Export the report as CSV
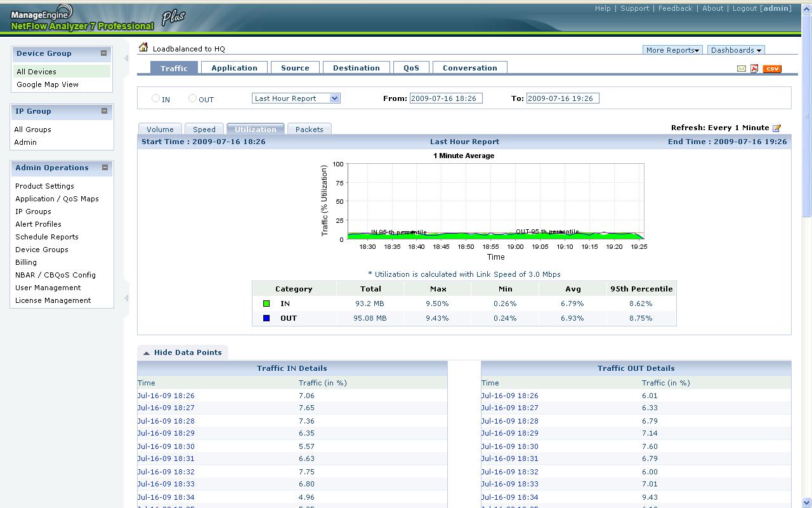Image resolution: width=812 pixels, height=508 pixels. [772, 69]
